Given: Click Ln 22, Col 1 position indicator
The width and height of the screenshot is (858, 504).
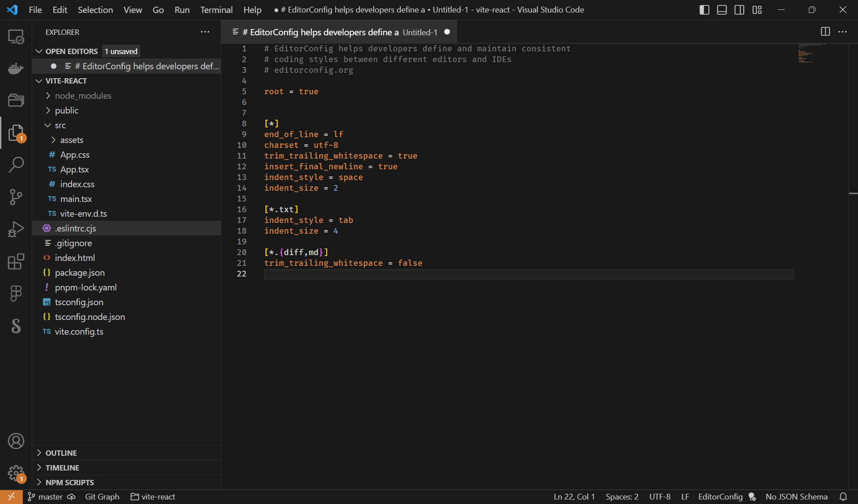Looking at the screenshot, I should point(574,497).
